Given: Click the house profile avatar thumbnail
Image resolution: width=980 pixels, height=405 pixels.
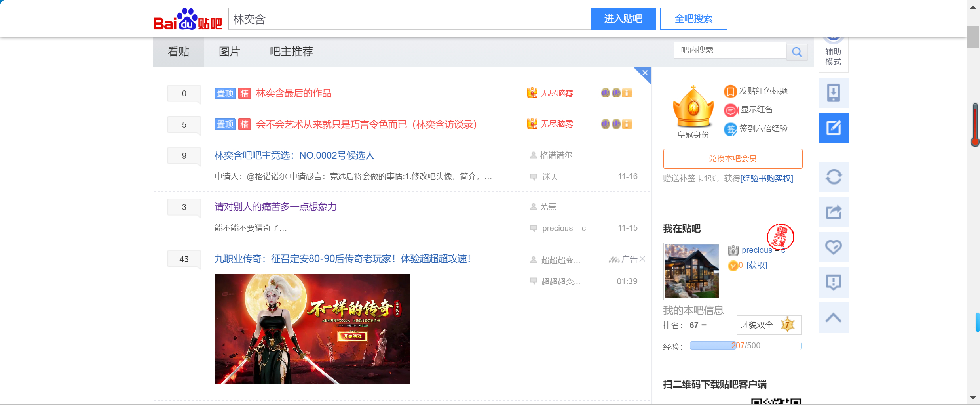Looking at the screenshot, I should click(691, 271).
